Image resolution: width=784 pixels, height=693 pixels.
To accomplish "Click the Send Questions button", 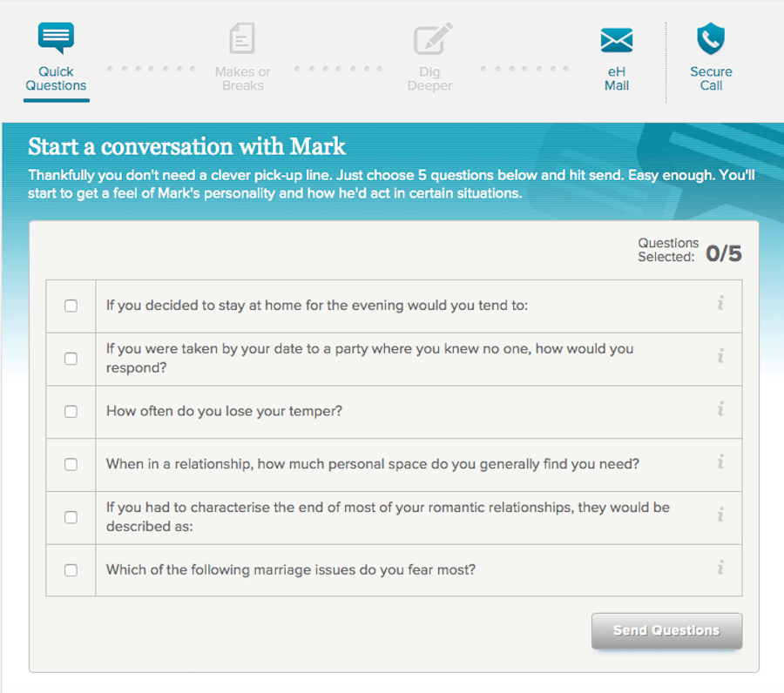I will point(666,630).
